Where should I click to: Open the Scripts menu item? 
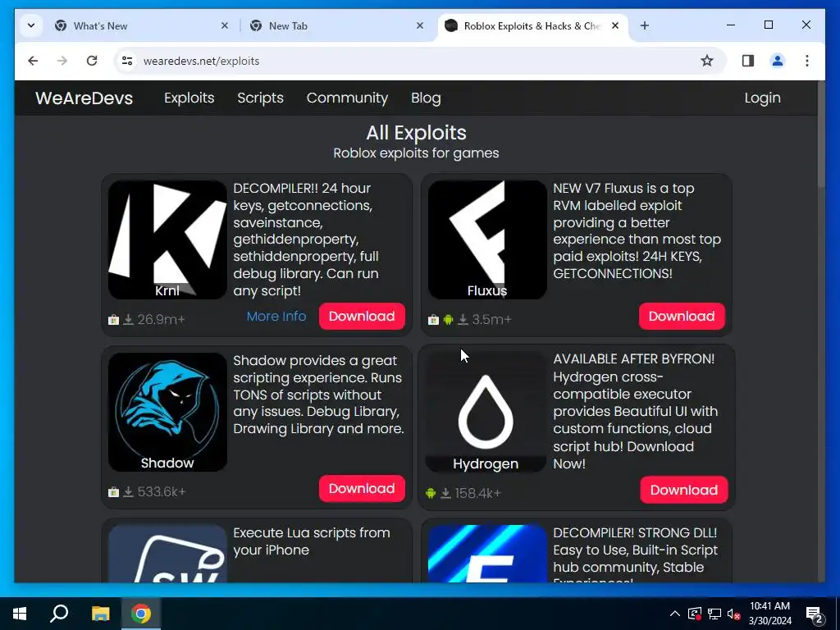(260, 98)
